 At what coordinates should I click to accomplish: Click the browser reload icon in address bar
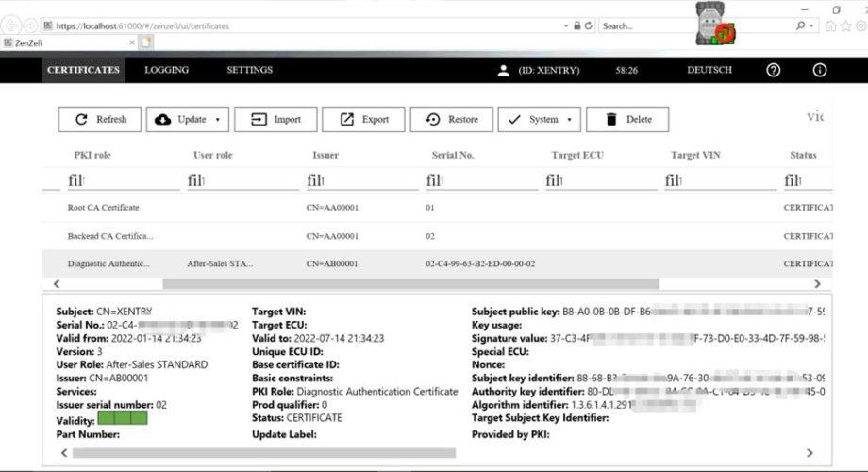coord(589,25)
